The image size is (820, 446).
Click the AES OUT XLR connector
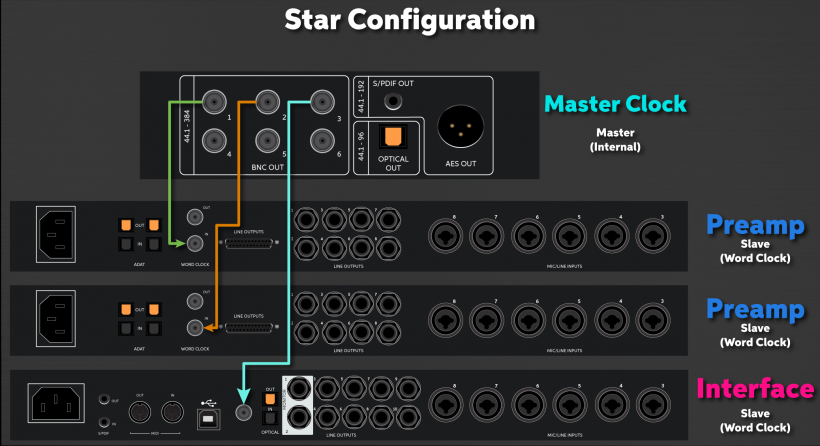tap(461, 126)
